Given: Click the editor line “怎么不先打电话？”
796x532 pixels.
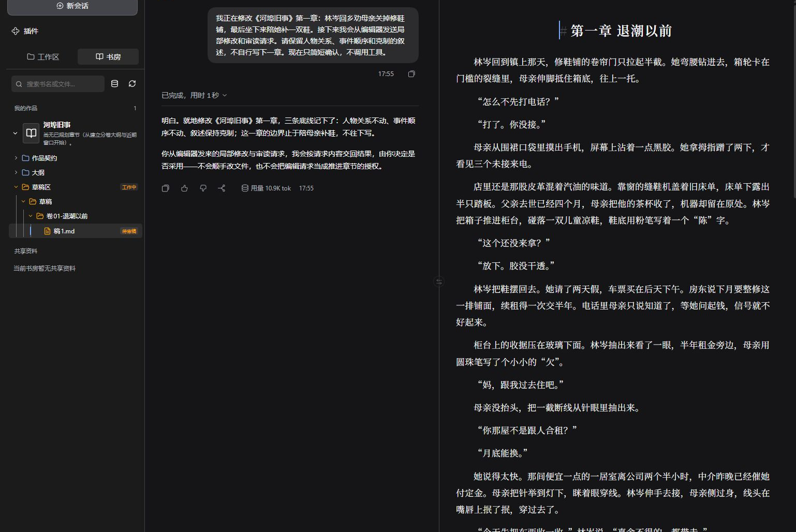Looking at the screenshot, I should pyautogui.click(x=518, y=102).
